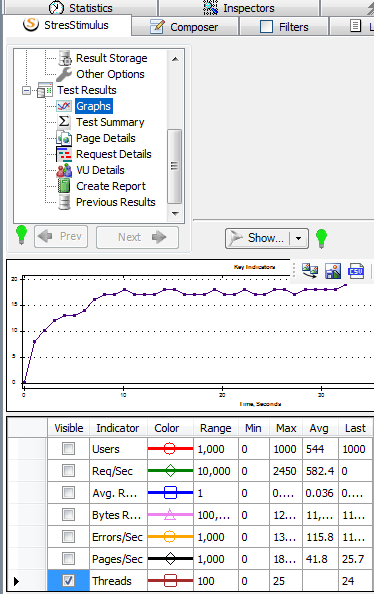Click the export CSV icon
Viewport: 374px width, 594px height.
[x=356, y=271]
